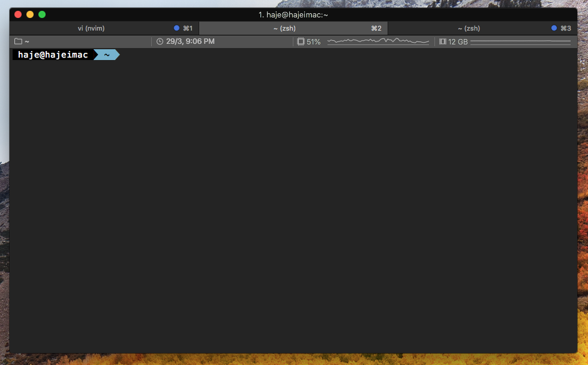Click the window title haje@hajeimac:~
The image size is (588, 365).
click(x=293, y=14)
